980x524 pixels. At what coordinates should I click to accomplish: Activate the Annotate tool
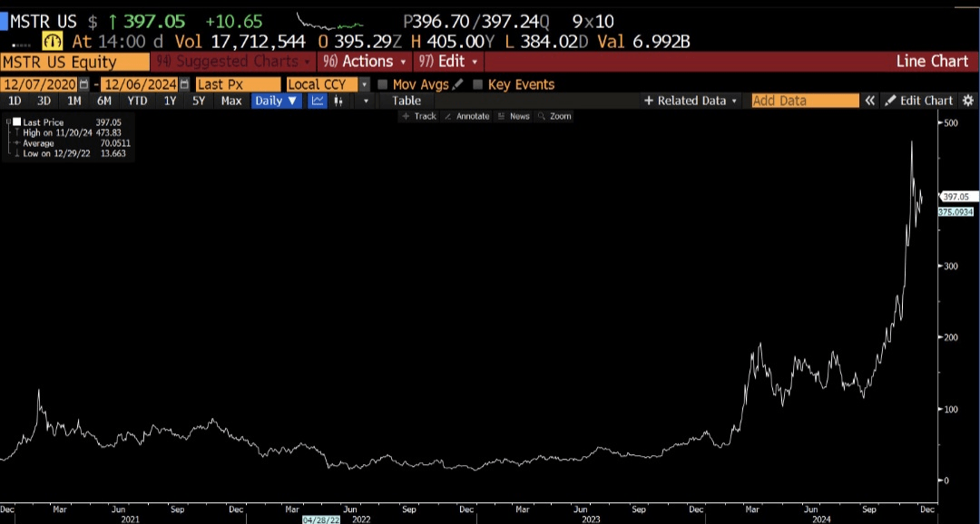pos(467,116)
